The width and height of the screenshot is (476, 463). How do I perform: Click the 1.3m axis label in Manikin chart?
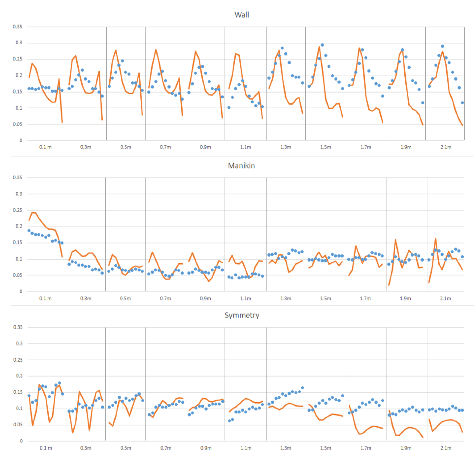[x=286, y=298]
